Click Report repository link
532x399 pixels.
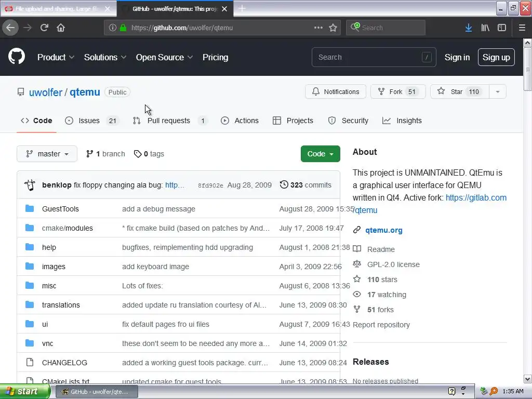coord(381,325)
